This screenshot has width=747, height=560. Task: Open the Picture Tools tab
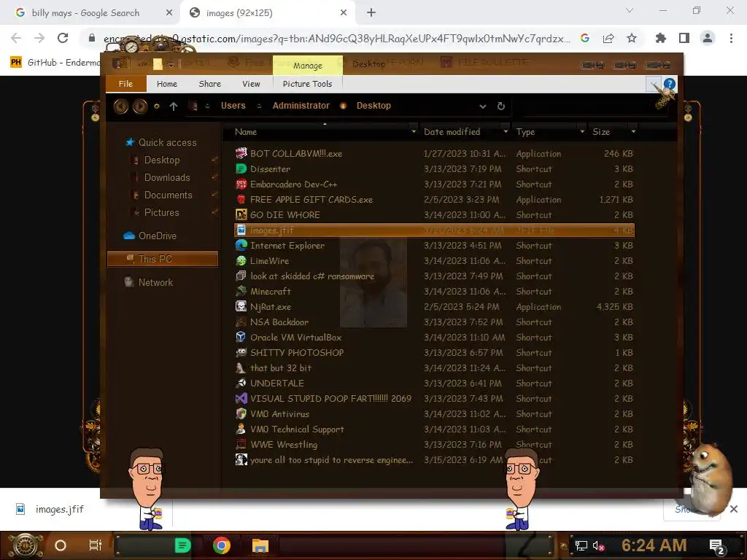(307, 84)
